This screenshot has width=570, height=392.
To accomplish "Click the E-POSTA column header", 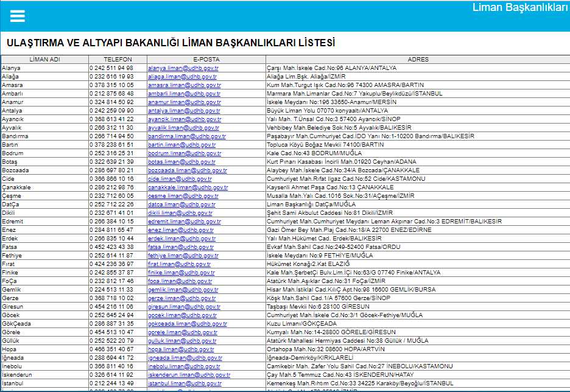I will [x=206, y=59].
